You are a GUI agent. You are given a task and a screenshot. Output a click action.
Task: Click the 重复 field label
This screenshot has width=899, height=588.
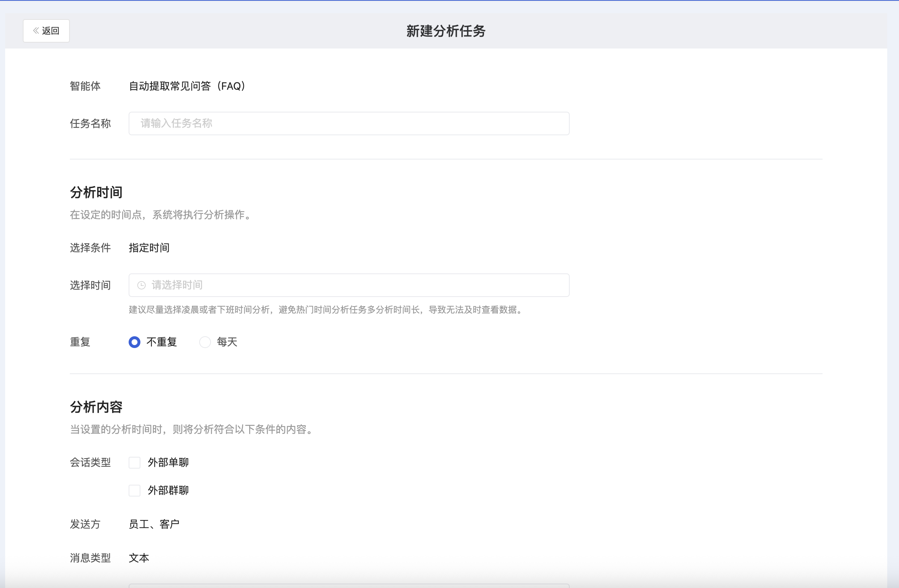(80, 342)
